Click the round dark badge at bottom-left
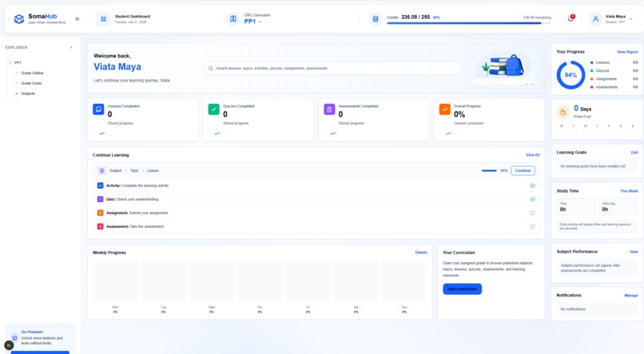Screen dimensions: 644x354 (x=9, y=345)
